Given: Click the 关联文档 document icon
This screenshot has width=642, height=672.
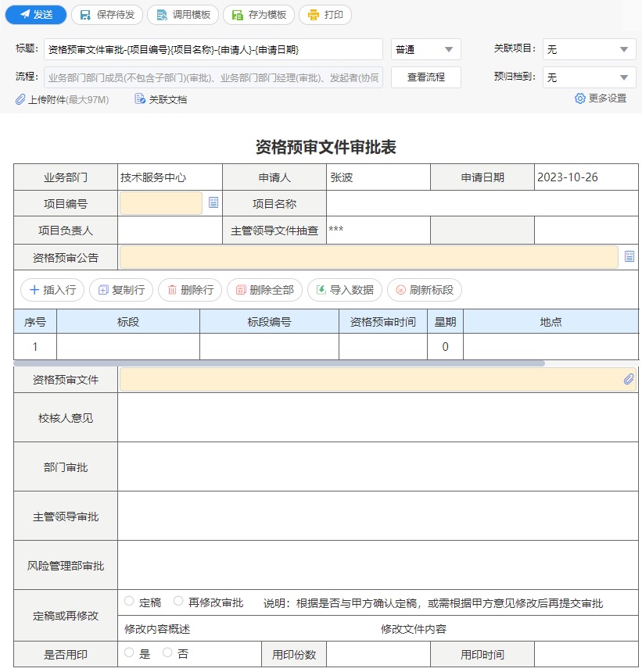Looking at the screenshot, I should point(140,99).
